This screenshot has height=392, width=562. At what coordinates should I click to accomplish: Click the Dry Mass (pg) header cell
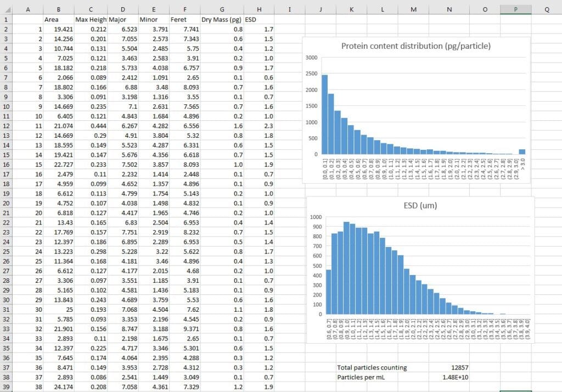(222, 19)
